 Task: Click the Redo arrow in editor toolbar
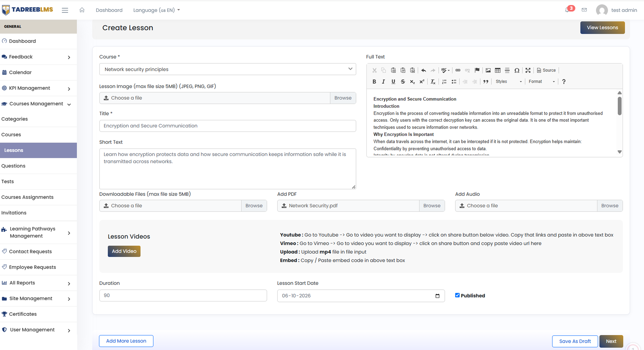433,70
